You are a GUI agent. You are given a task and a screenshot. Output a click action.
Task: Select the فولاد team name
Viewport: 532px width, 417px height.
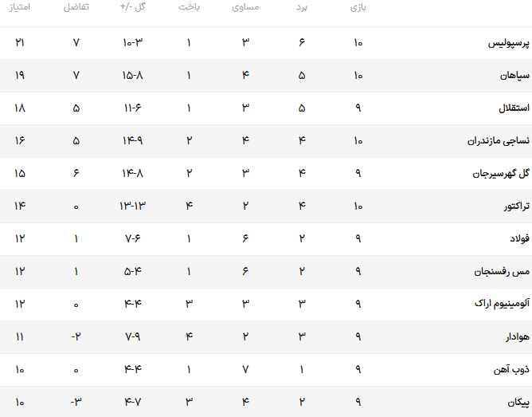[520, 238]
